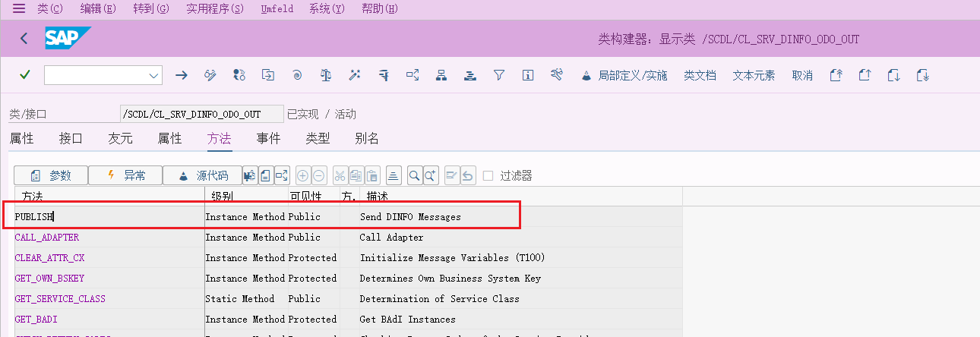Click first page-with-arrow icon after 取消
Image resolution: width=980 pixels, height=337 pixels.
[x=836, y=74]
